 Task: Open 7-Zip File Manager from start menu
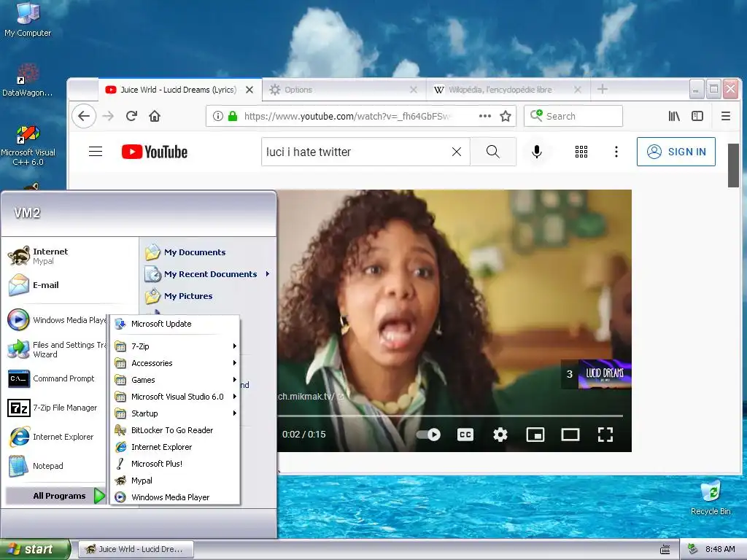pos(55,408)
